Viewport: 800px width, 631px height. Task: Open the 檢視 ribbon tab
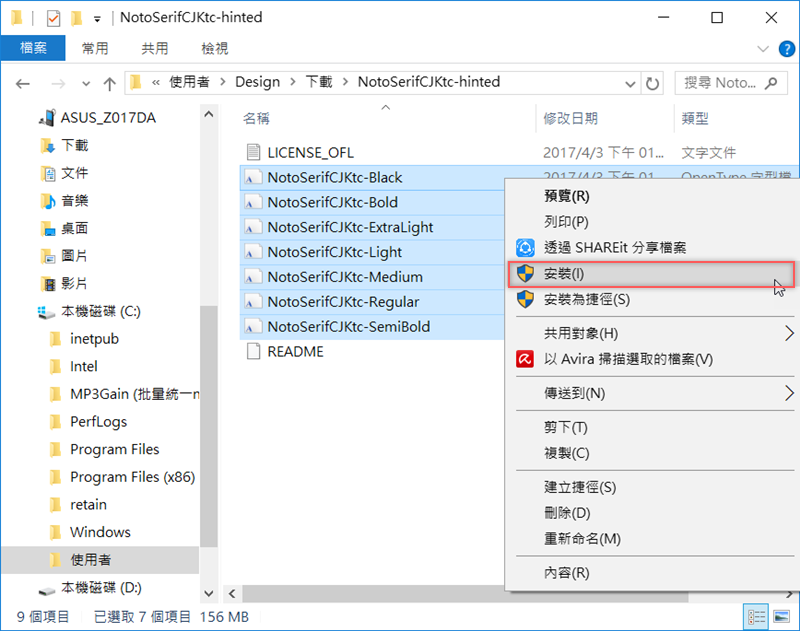(x=215, y=48)
